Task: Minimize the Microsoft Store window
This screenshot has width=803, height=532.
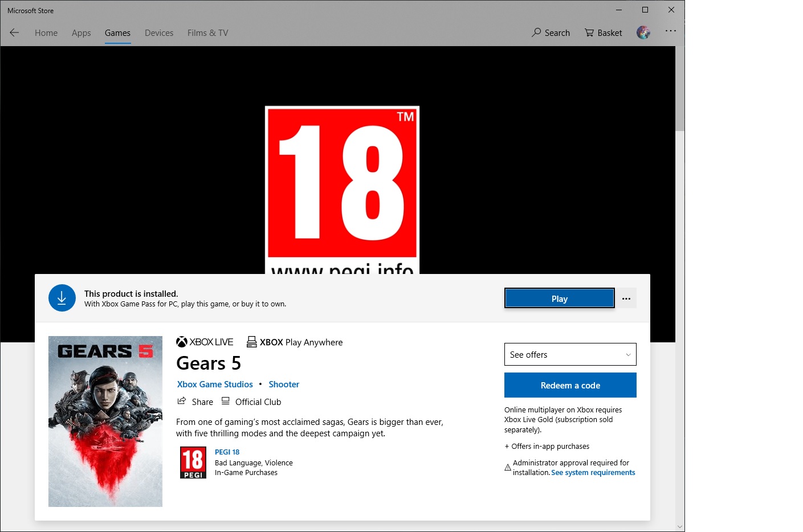Action: tap(619, 10)
